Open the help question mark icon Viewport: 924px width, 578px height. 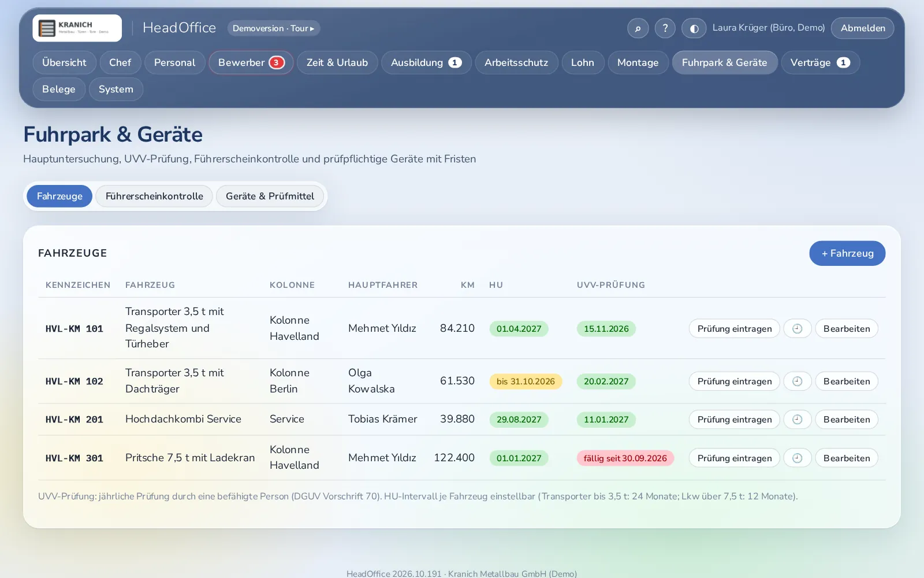pyautogui.click(x=665, y=28)
